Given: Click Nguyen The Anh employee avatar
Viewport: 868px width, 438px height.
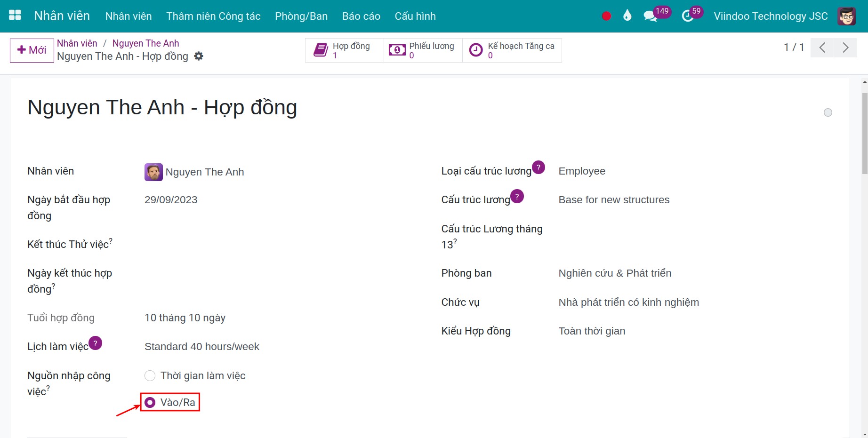Looking at the screenshot, I should (153, 172).
